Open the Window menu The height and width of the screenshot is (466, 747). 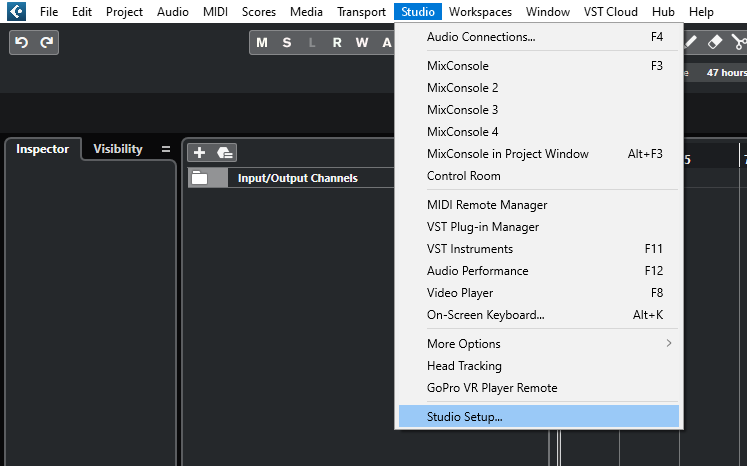(548, 11)
